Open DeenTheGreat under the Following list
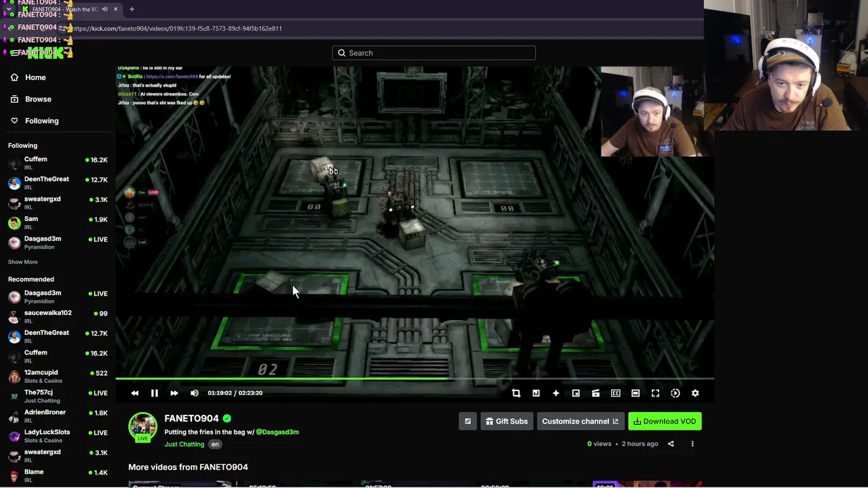The width and height of the screenshot is (868, 488). tap(58, 183)
